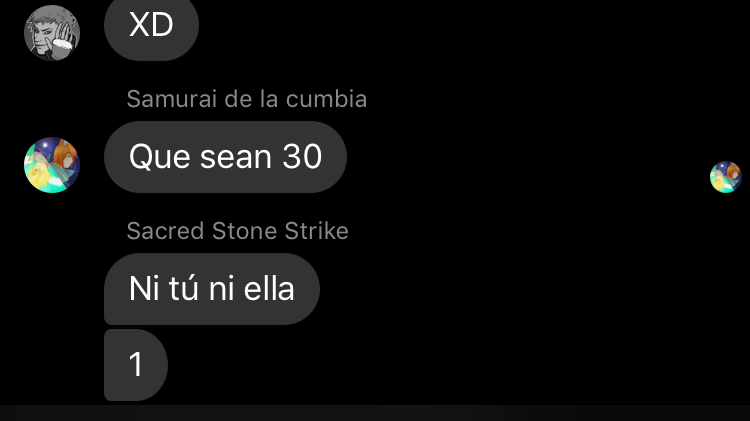Tap the colorful avatar beside Que sean 30
This screenshot has width=750, height=421.
click(52, 165)
